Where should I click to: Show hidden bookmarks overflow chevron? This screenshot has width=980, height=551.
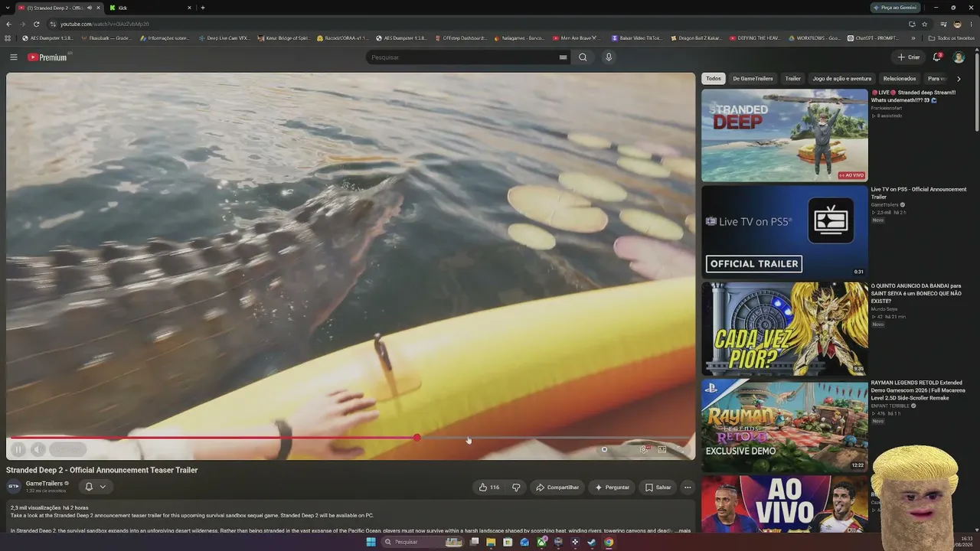913,37
